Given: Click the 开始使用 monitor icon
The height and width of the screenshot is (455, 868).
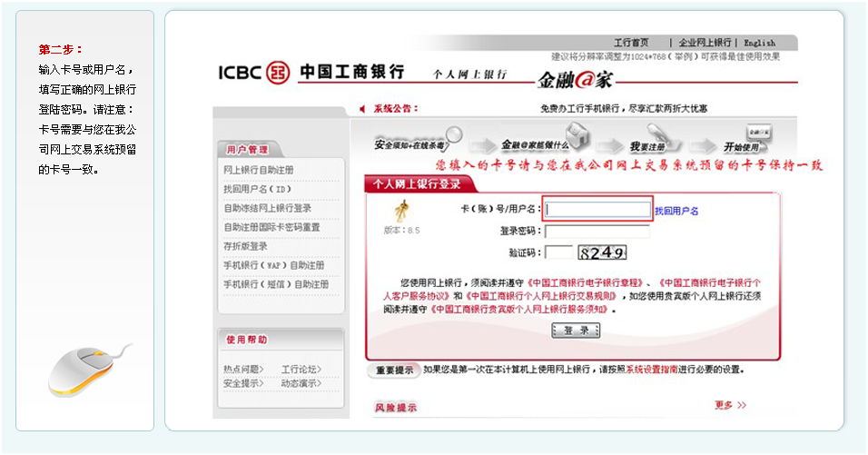Looking at the screenshot, I should point(759,134).
